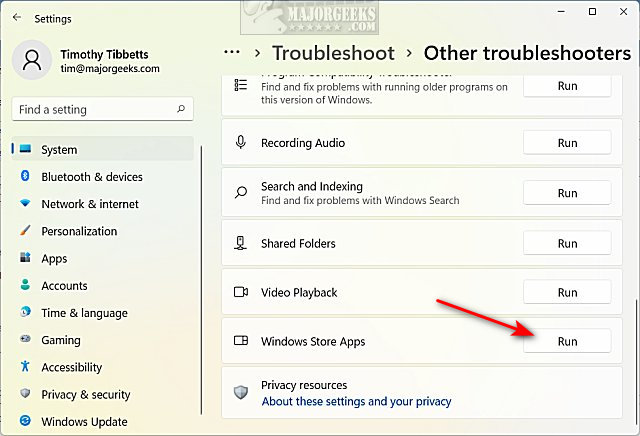Click the Recording Audio microphone icon
640x436 pixels.
[241, 142]
